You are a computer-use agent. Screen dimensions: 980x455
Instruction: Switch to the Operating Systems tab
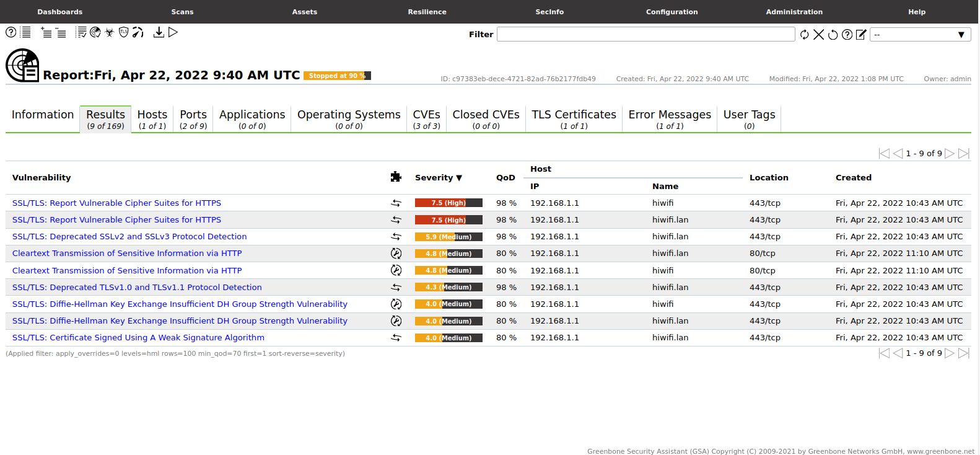pos(349,118)
